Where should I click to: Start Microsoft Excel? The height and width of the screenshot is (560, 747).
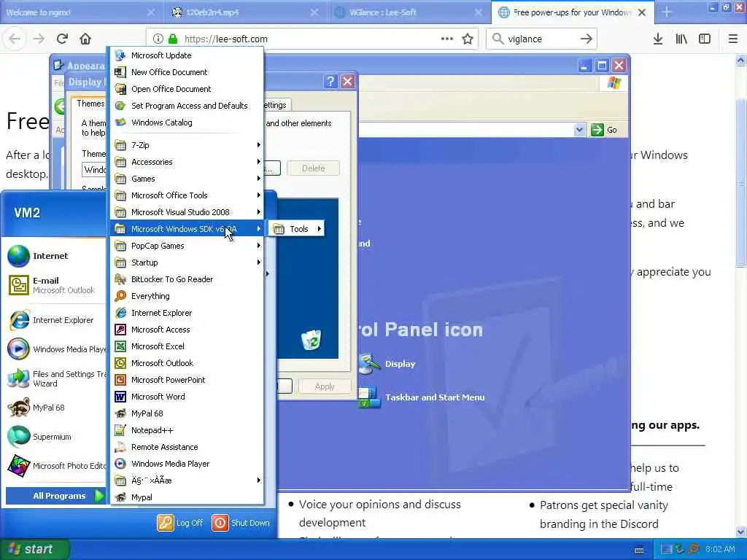[x=187, y=346]
